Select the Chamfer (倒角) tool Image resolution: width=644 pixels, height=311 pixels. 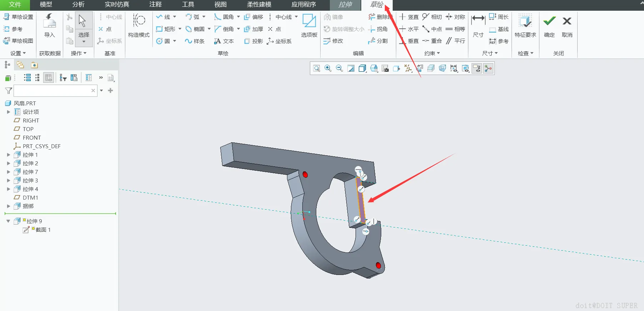(x=224, y=29)
